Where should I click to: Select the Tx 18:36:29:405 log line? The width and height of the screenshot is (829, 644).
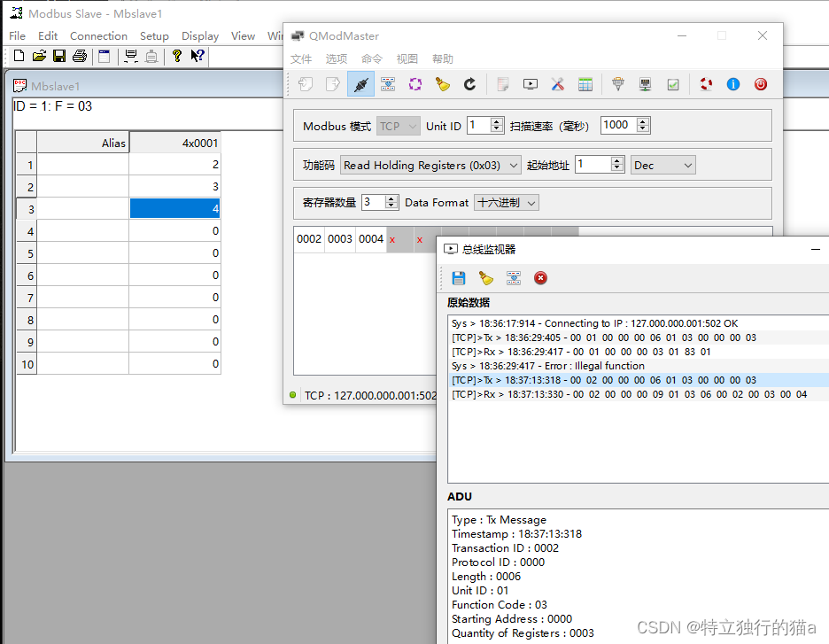pyautogui.click(x=639, y=338)
